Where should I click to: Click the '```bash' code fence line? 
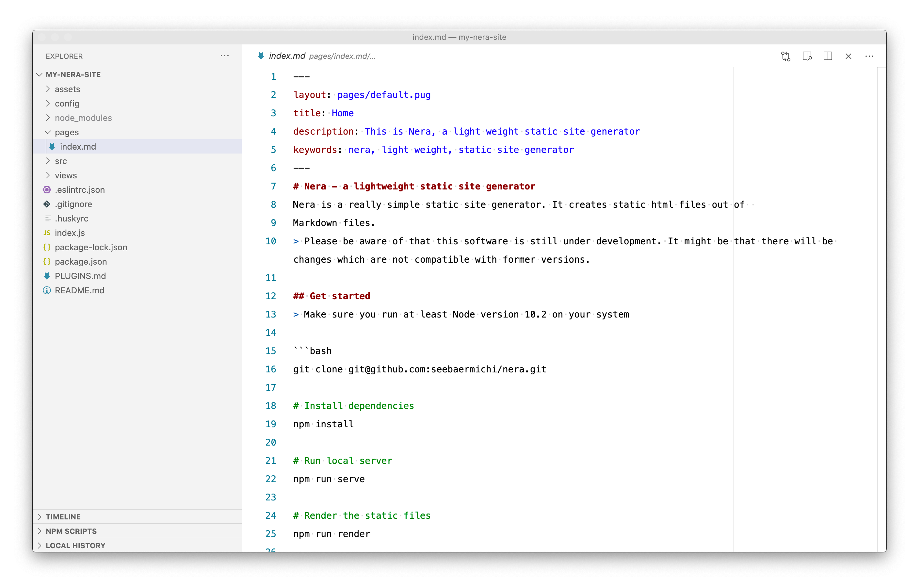(313, 351)
